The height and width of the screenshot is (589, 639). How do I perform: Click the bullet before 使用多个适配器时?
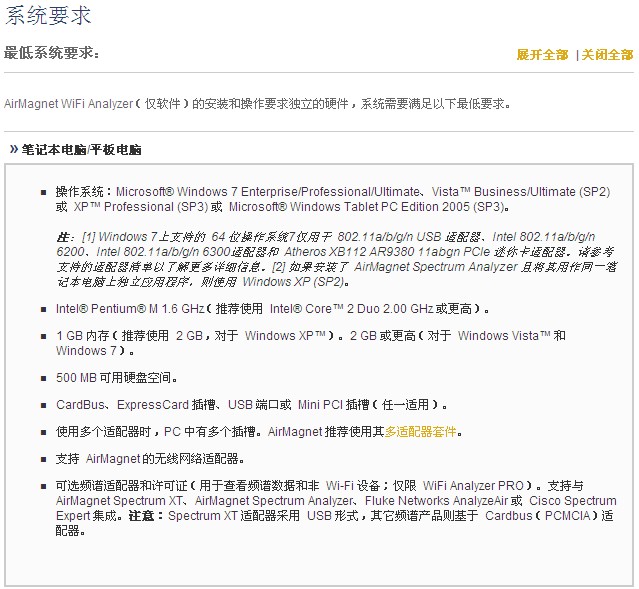click(44, 432)
